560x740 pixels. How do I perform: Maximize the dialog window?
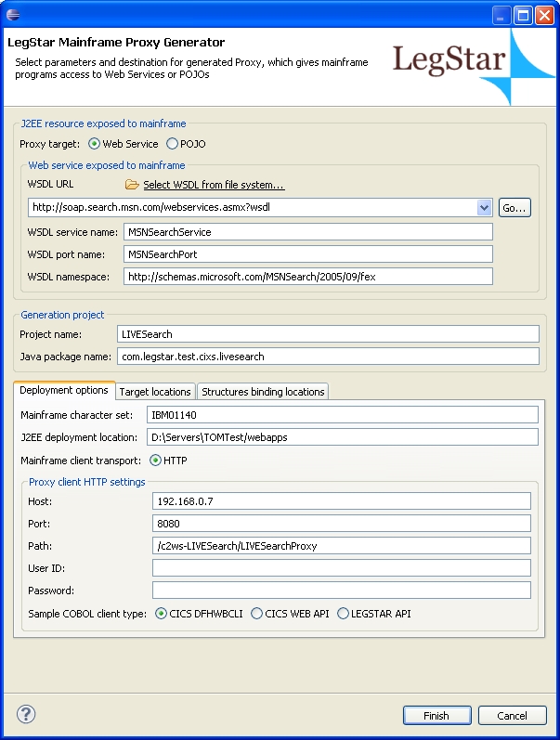pos(523,15)
